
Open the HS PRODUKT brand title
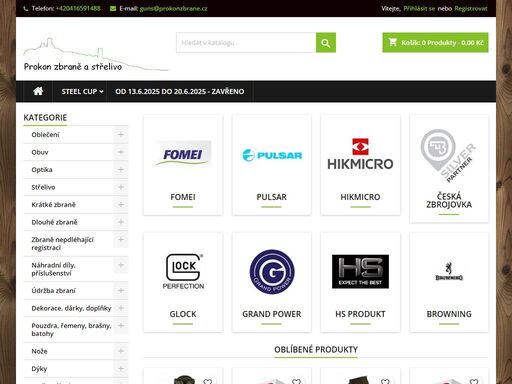tap(360, 314)
